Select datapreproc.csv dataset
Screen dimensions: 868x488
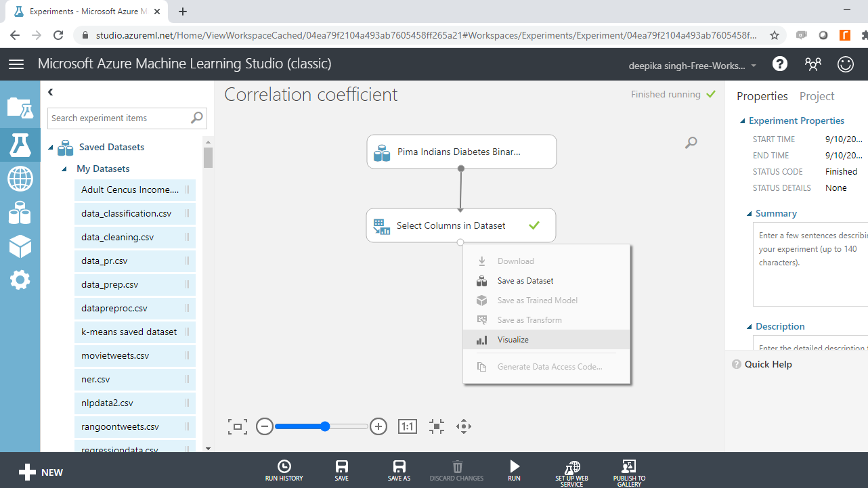(135, 309)
